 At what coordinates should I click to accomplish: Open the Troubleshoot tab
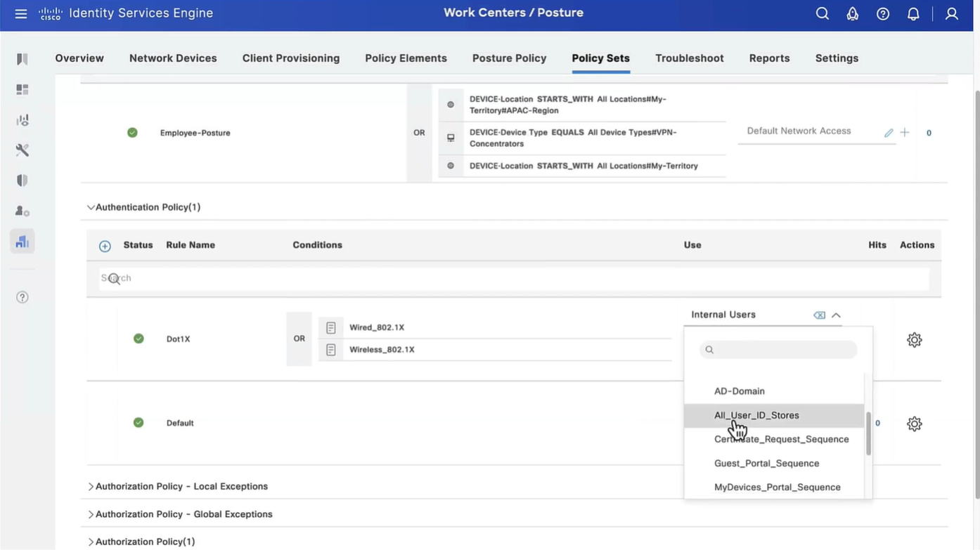tap(689, 58)
